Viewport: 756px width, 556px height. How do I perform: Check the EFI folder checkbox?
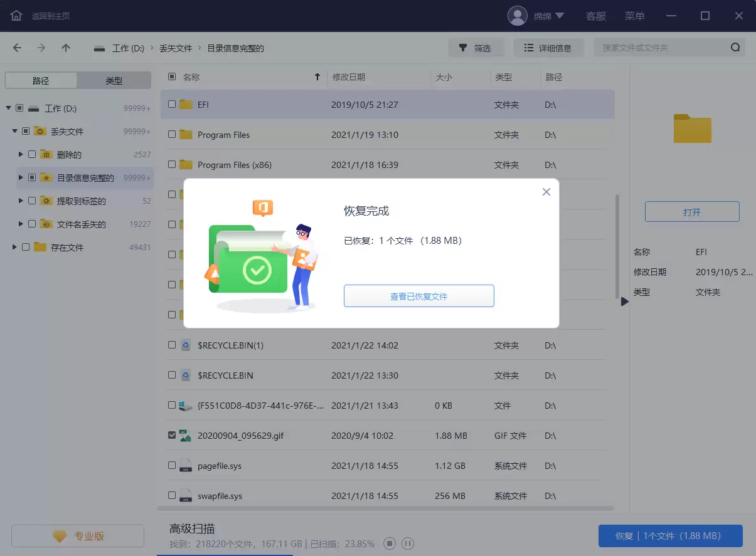(x=172, y=104)
